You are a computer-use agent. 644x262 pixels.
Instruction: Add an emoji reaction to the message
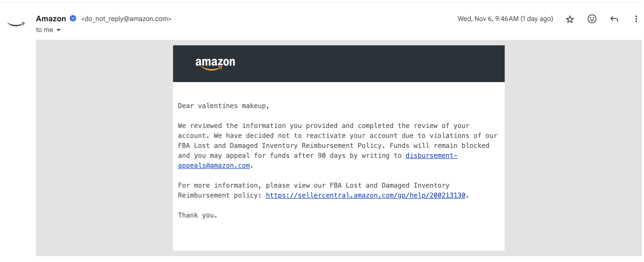pyautogui.click(x=592, y=19)
